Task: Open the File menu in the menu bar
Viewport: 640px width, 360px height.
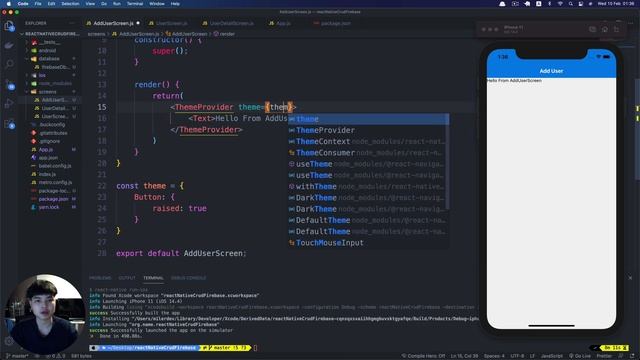Action: point(38,4)
